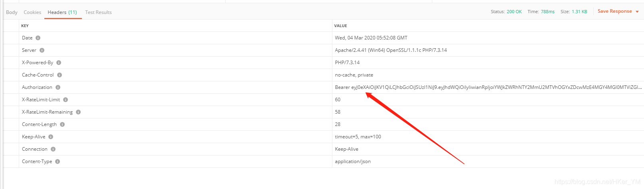Select the Connection value Keep-Alive

(346, 149)
